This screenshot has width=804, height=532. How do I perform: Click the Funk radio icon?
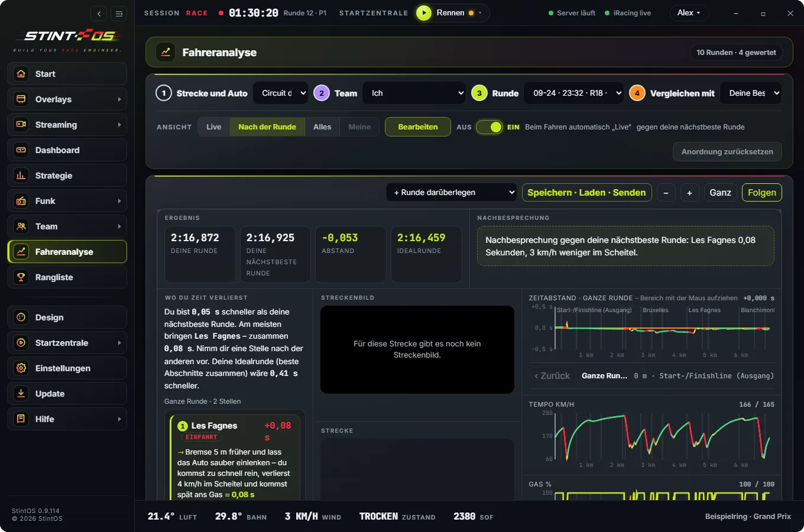pos(21,201)
